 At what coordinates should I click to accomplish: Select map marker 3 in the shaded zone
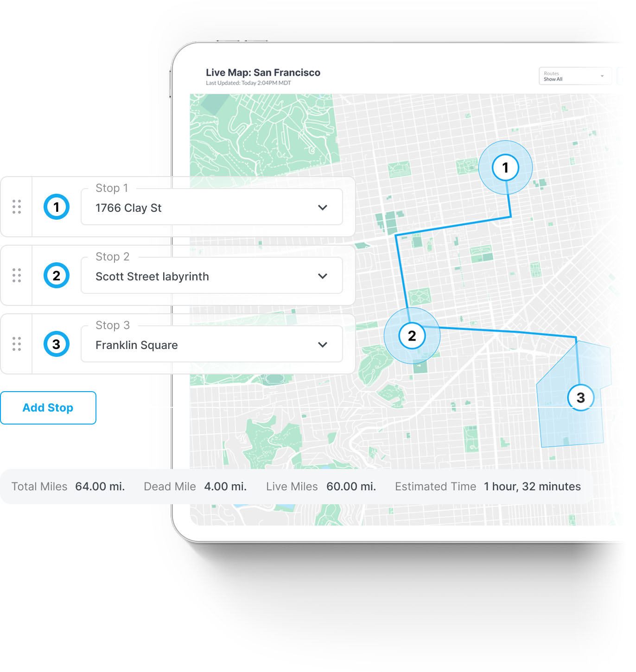(x=580, y=397)
